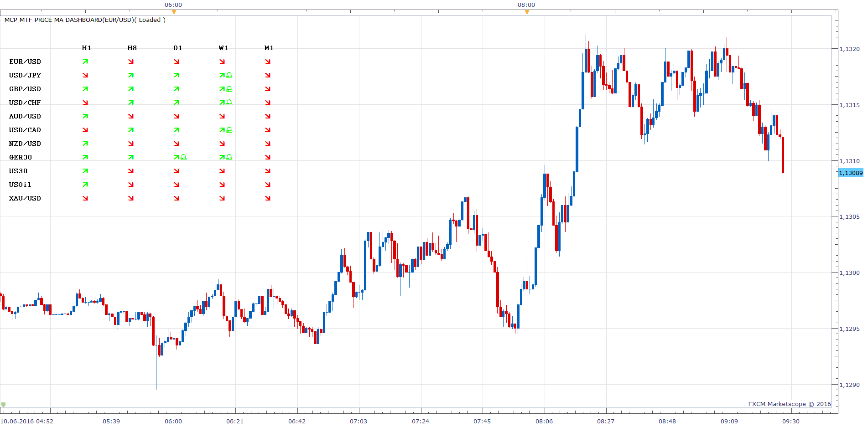Click the 09:30 time axis label
Image resolution: width=868 pixels, height=427 pixels.
[x=791, y=421]
